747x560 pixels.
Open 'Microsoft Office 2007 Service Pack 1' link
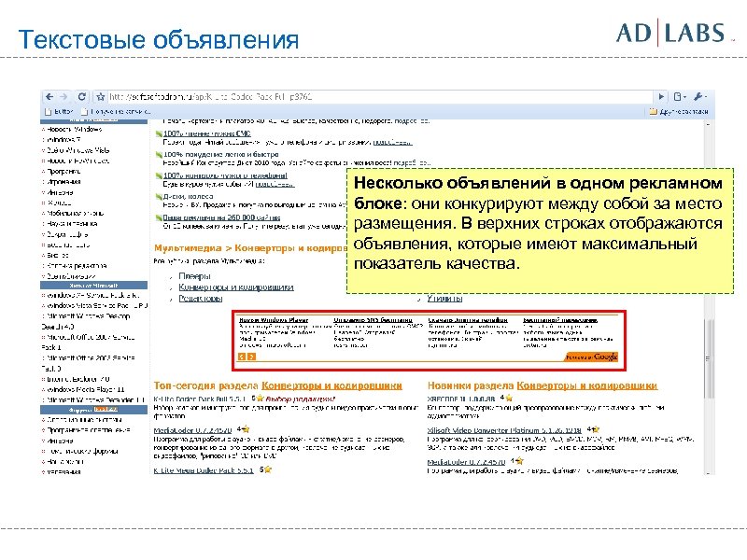88,342
